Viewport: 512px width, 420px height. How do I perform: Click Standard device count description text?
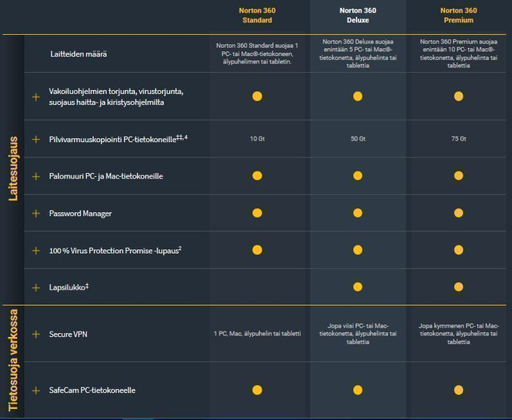coord(258,54)
